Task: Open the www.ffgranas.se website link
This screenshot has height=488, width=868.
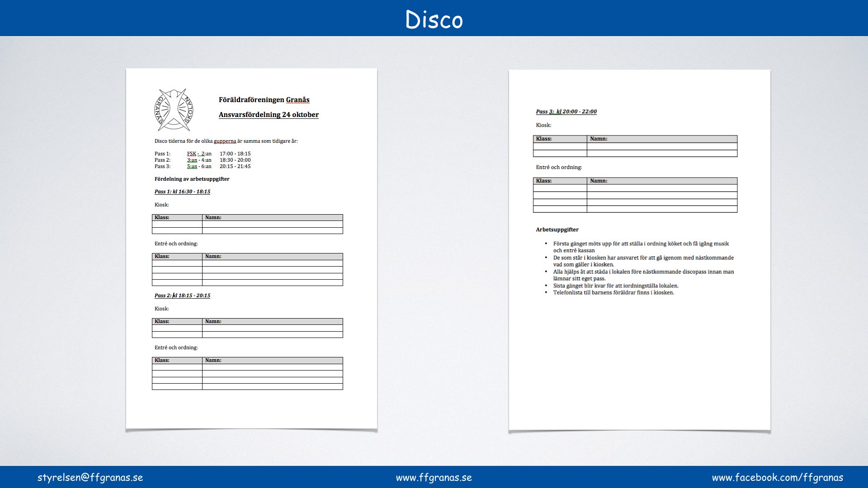Action: (x=434, y=478)
